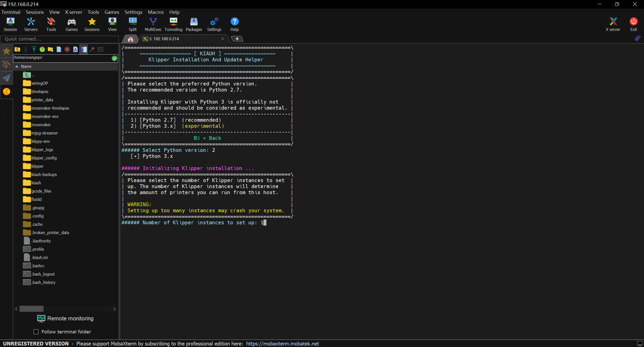Click the SFTP download arrow icon
Screen dimensions: 644x347
[x=25, y=50]
